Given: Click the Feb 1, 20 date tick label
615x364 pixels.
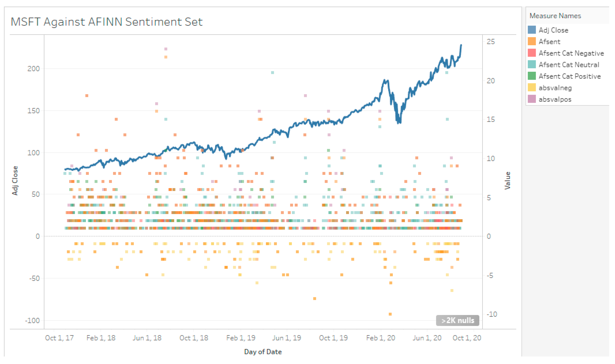Looking at the screenshot, I should point(381,338).
